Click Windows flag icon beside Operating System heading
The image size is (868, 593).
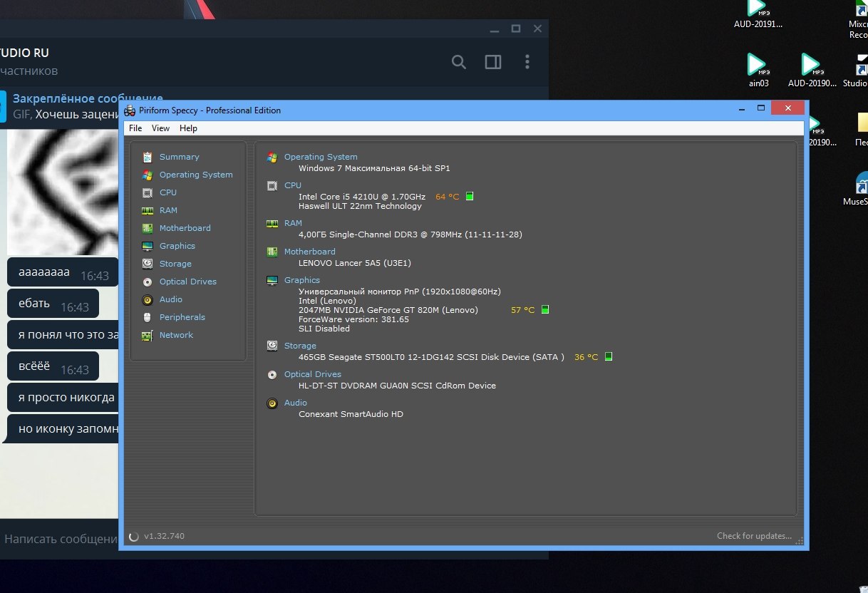tap(272, 158)
